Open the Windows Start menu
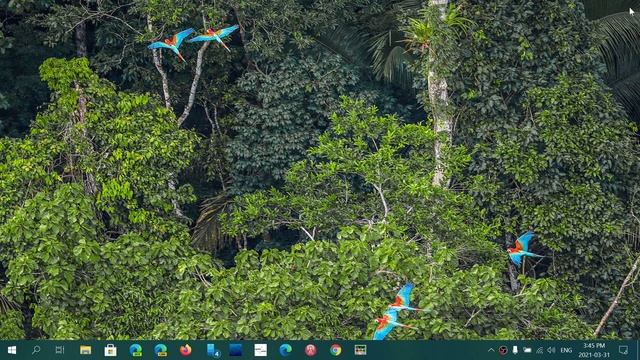Viewport: 640px width, 360px height. (x=12, y=350)
